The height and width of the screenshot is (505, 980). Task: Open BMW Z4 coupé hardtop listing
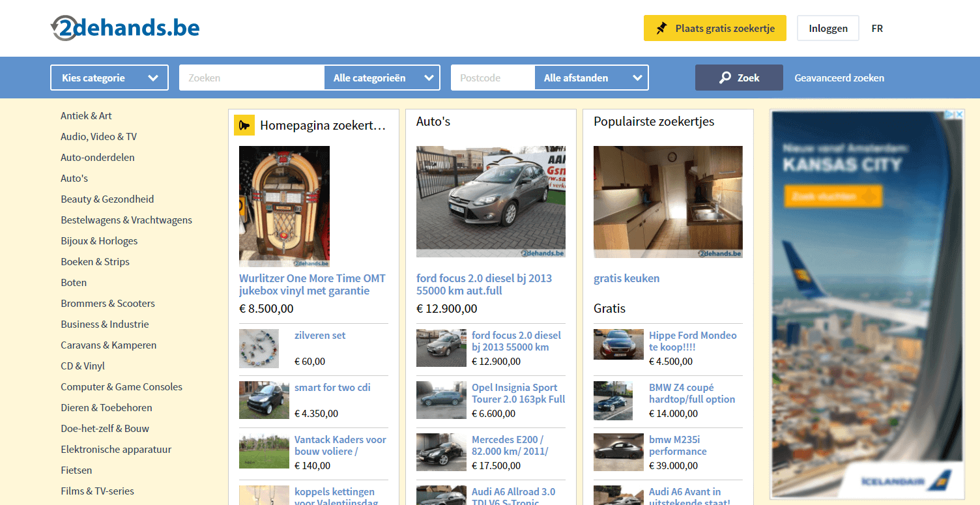692,394
